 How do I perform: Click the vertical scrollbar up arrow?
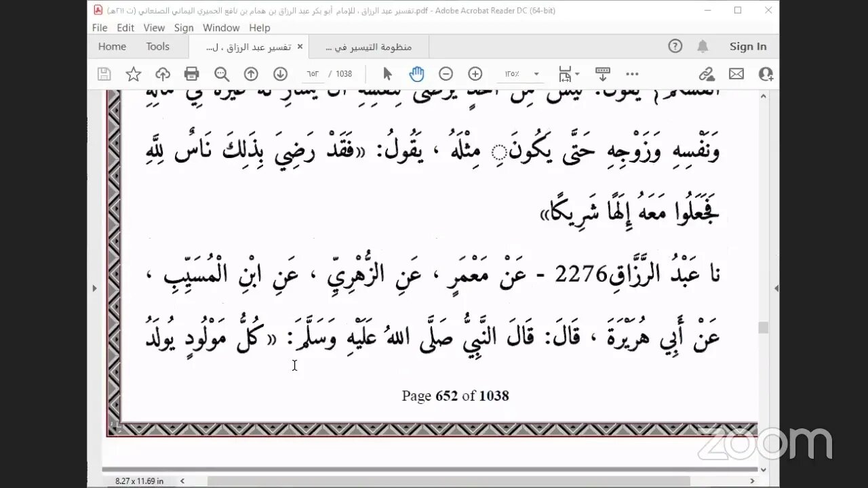[x=764, y=97]
